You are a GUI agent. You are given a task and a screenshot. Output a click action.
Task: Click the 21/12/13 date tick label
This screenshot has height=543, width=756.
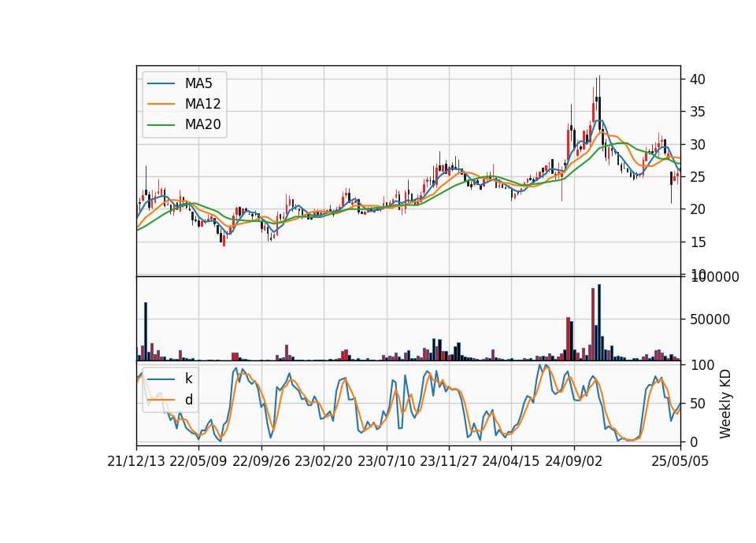(136, 461)
